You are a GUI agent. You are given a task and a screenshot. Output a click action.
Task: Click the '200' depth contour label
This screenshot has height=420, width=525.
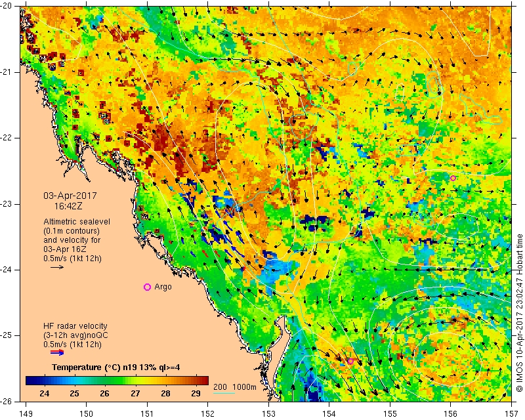(x=220, y=387)
